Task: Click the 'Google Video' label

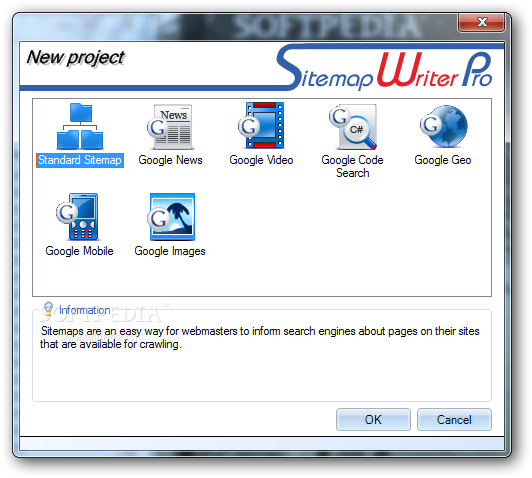Action: pyautogui.click(x=261, y=160)
